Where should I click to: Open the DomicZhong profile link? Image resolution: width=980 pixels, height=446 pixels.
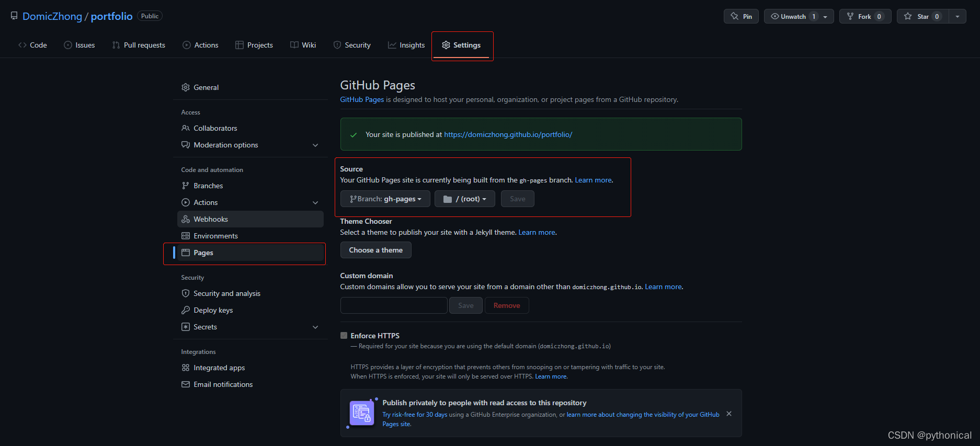tap(52, 16)
